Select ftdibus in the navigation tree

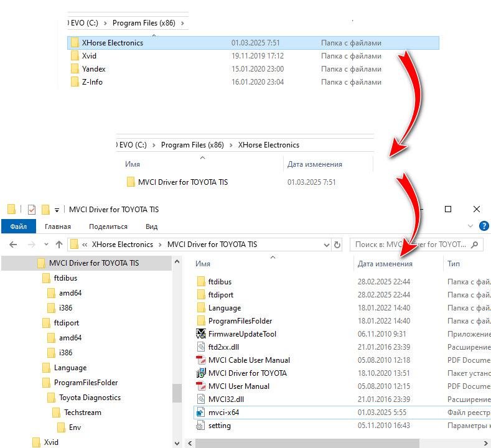pyautogui.click(x=65, y=278)
